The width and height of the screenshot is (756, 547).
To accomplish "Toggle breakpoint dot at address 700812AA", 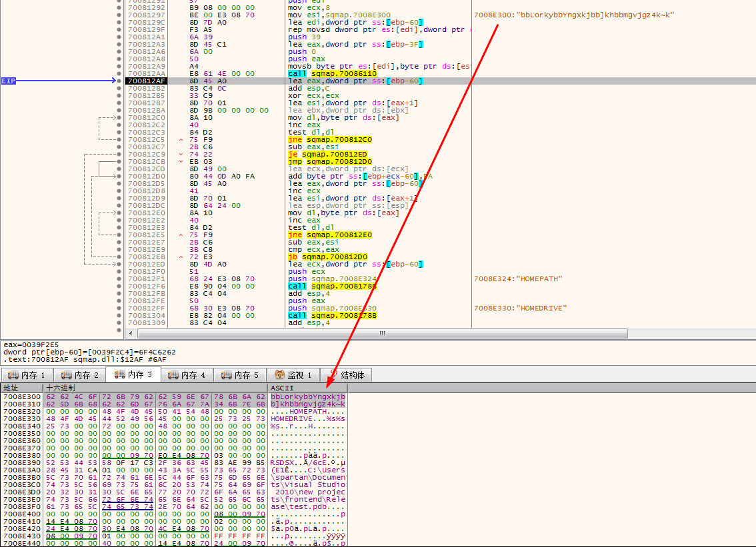I will tap(119, 74).
